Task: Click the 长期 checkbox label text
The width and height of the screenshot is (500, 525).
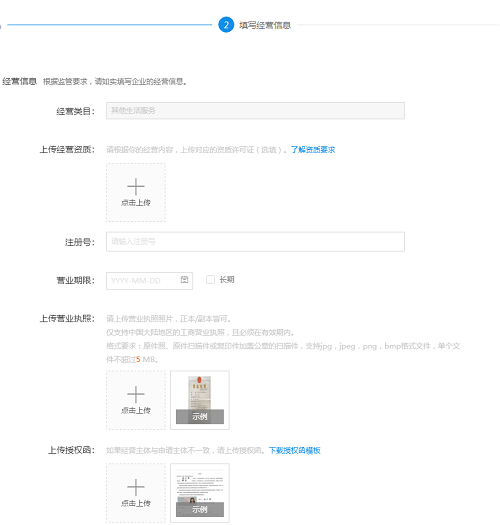Action: click(227, 280)
